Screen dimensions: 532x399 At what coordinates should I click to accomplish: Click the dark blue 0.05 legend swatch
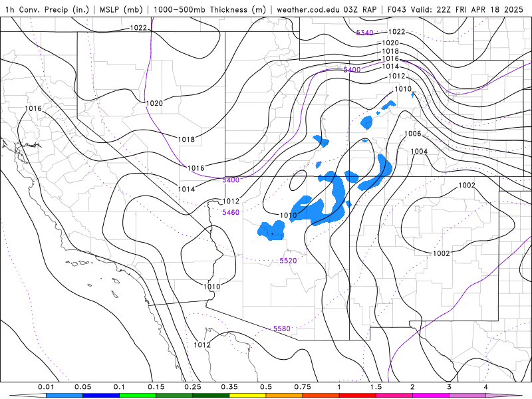coord(101,396)
